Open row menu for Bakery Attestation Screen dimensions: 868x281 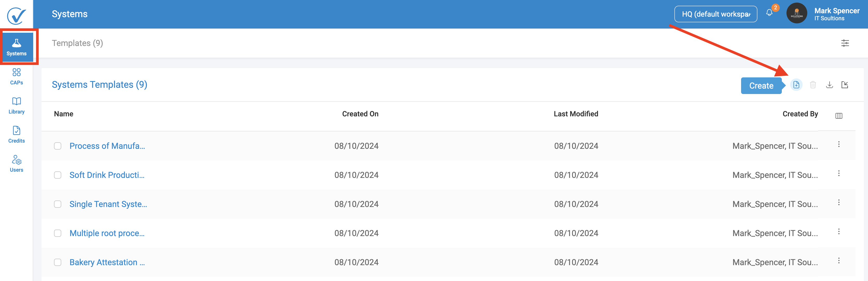pyautogui.click(x=839, y=261)
